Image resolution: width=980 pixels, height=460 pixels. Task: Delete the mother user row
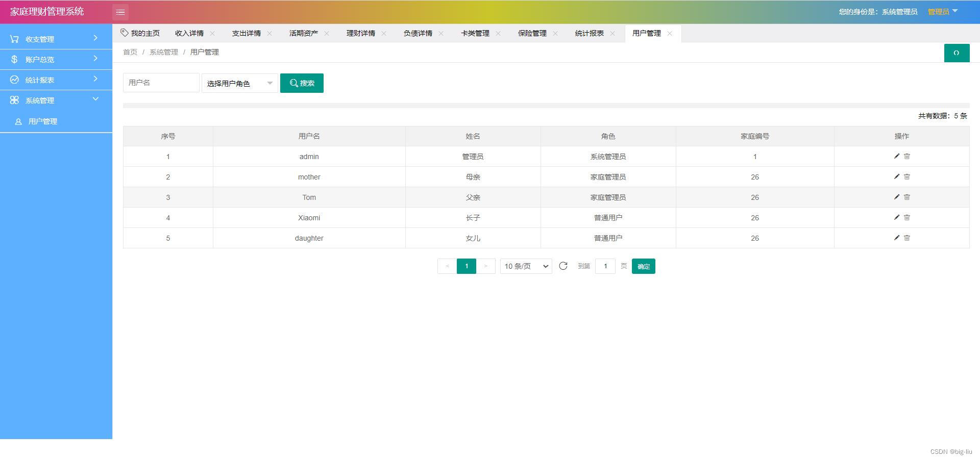coord(907,176)
